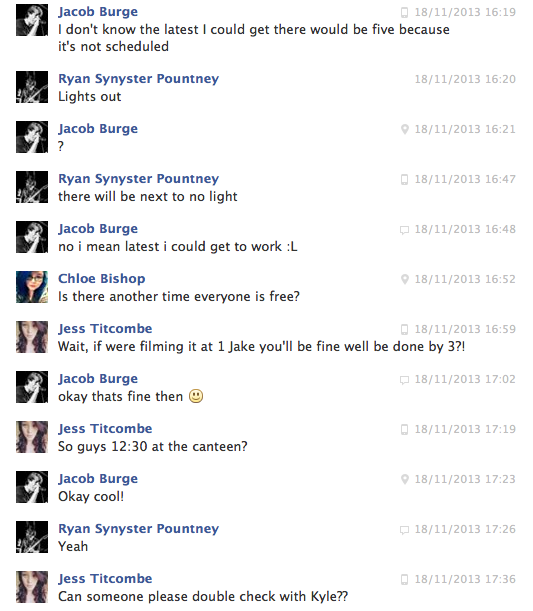Click Chloe Bishop's profile picture
Image resolution: width=533 pixels, height=611 pixels.
pyautogui.click(x=32, y=287)
